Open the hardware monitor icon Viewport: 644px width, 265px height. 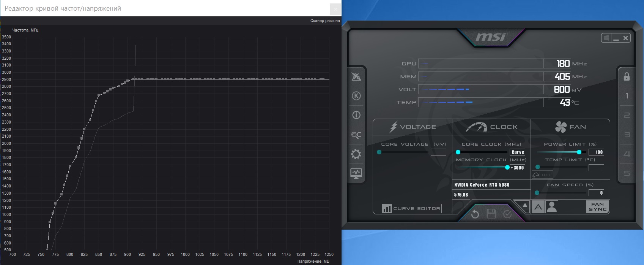tap(356, 173)
